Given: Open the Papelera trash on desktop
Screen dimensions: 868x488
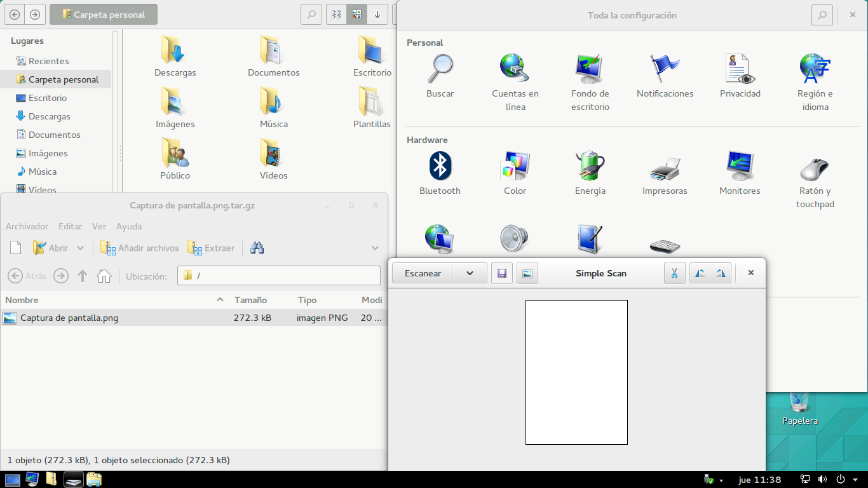Looking at the screenshot, I should [x=800, y=410].
